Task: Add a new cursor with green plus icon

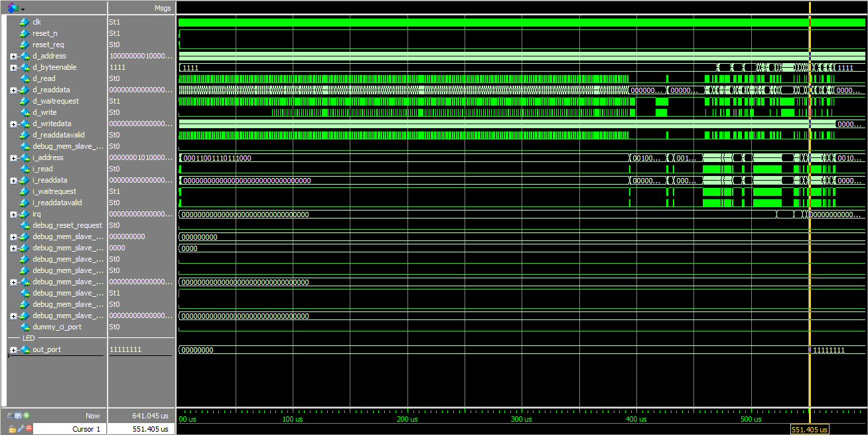Action: [27, 416]
